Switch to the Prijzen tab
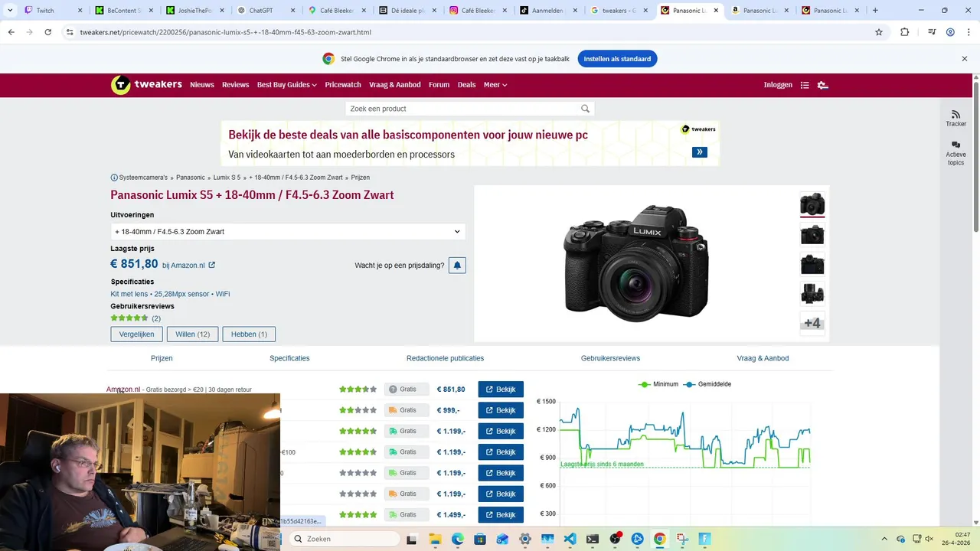Viewport: 980px width, 551px height. pyautogui.click(x=162, y=358)
